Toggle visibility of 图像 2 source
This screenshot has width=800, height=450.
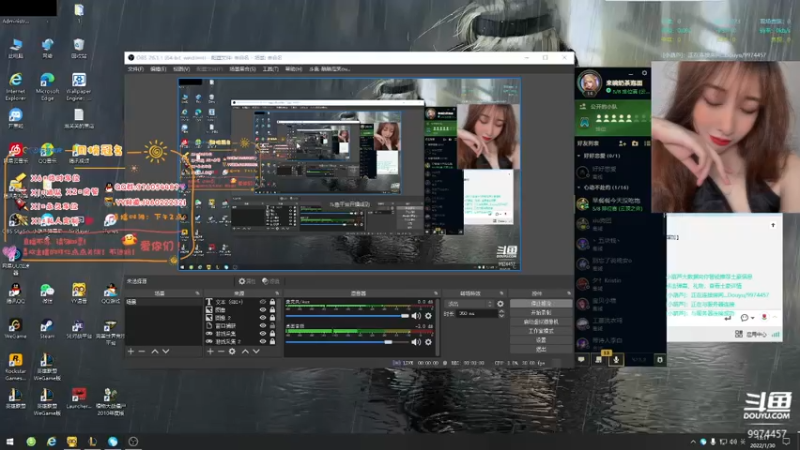click(263, 317)
